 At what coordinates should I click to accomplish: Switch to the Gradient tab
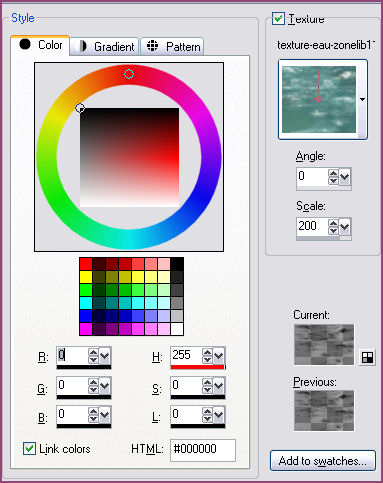point(104,46)
